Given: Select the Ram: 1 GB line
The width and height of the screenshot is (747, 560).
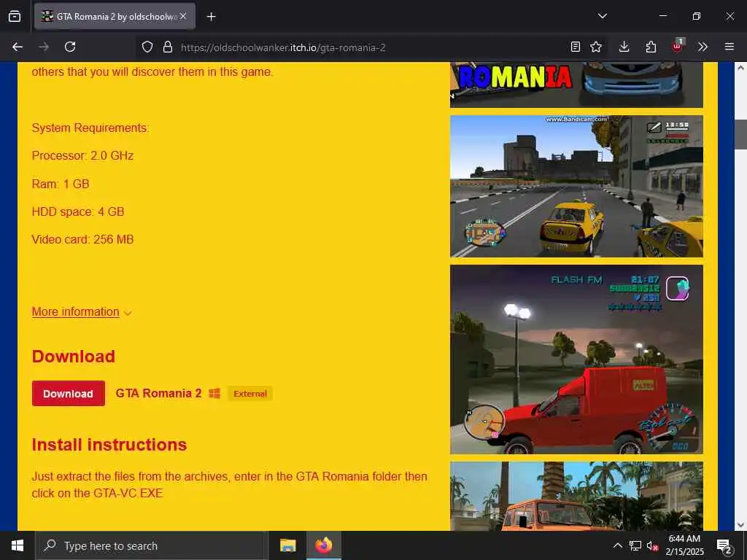Looking at the screenshot, I should (61, 184).
